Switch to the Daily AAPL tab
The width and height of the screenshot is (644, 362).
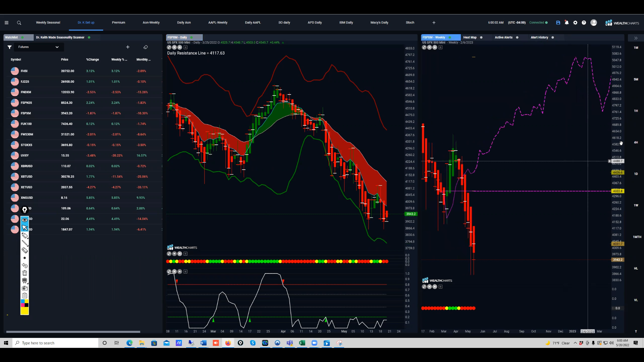click(253, 23)
